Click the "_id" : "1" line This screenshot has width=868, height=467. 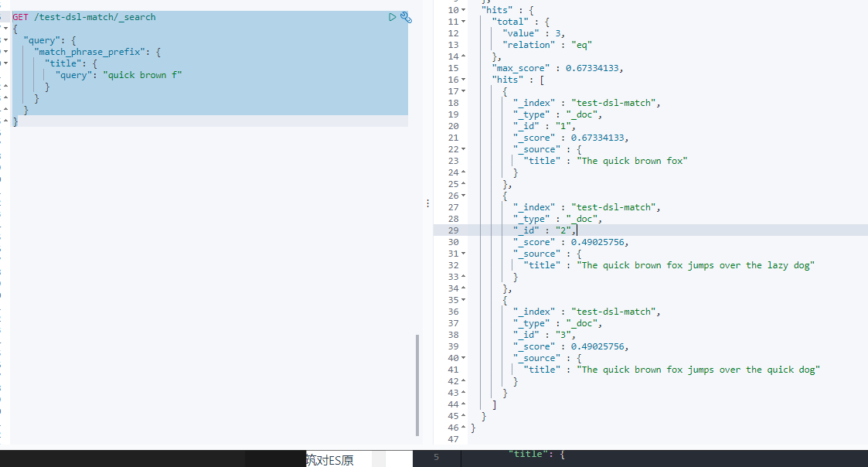(x=544, y=126)
